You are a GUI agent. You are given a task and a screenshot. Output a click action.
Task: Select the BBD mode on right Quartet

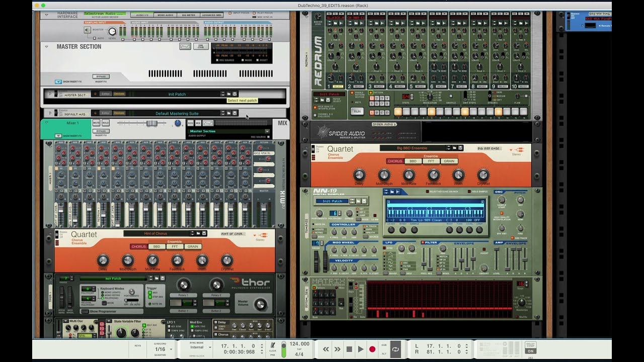tap(413, 161)
